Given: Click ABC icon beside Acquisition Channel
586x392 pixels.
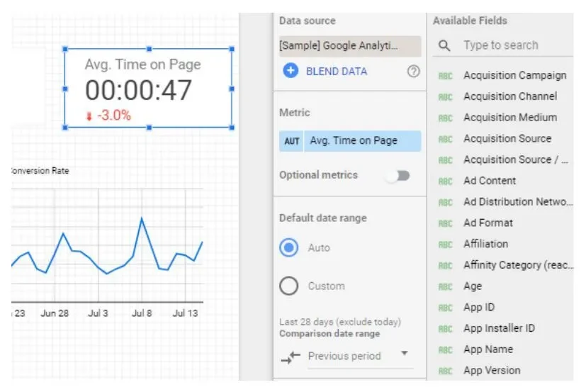Looking at the screenshot, I should 445,97.
